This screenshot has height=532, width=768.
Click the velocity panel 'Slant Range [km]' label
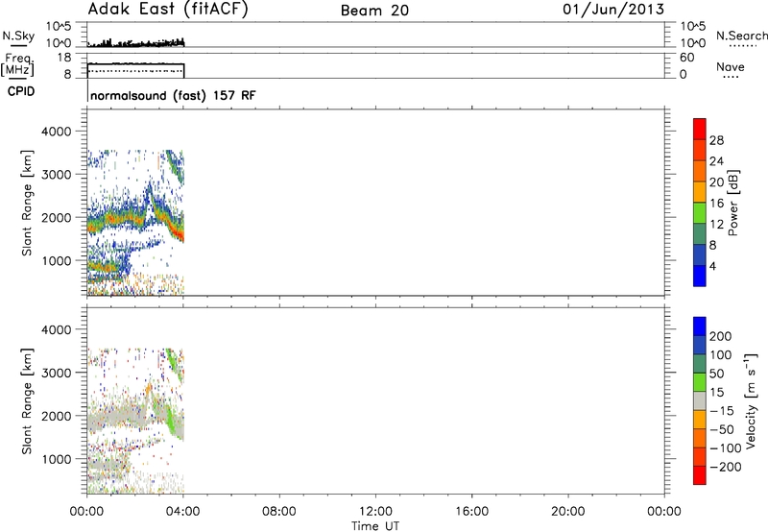pyautogui.click(x=27, y=401)
